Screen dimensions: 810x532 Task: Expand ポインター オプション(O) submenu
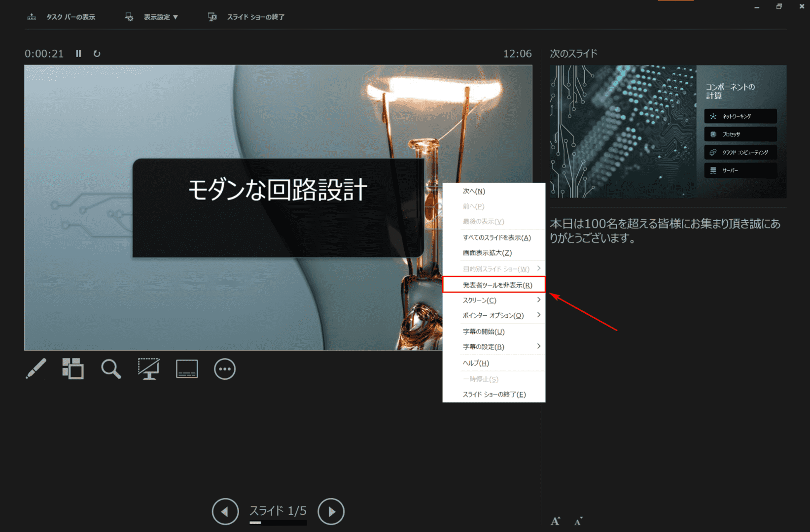point(494,315)
